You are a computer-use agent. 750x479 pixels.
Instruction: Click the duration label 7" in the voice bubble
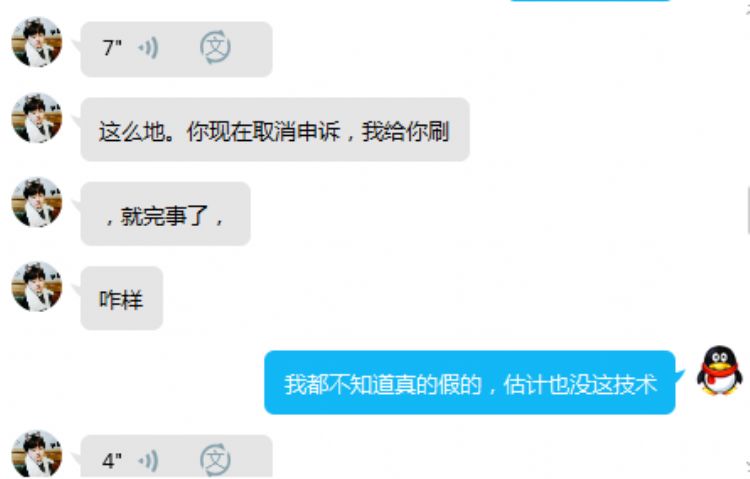[x=112, y=48]
